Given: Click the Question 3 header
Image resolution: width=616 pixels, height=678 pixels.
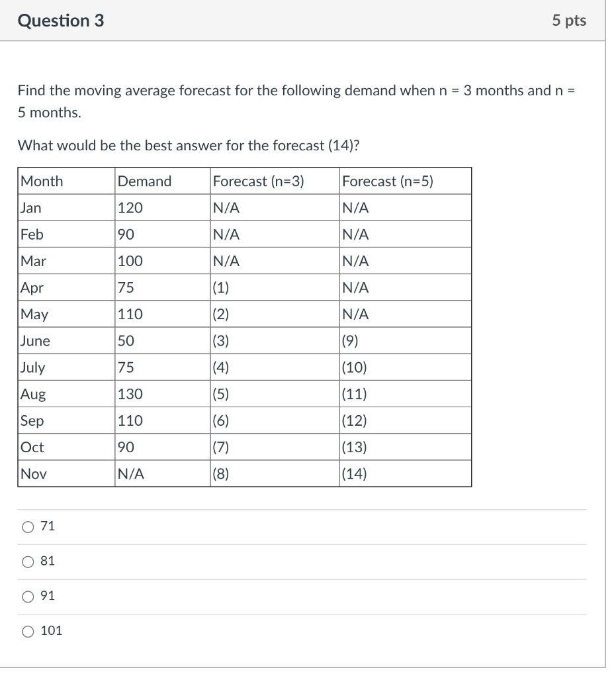Looking at the screenshot, I should point(60,21).
